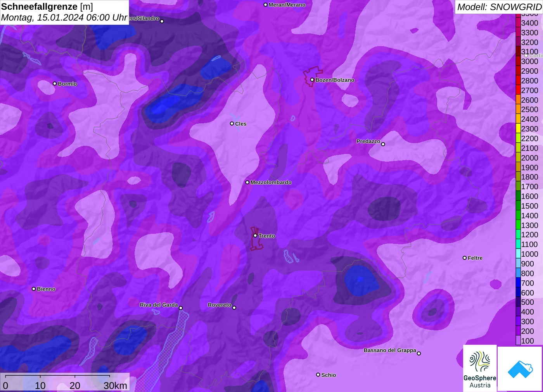
Task: Click the 100 legend value
Action: (527, 341)
